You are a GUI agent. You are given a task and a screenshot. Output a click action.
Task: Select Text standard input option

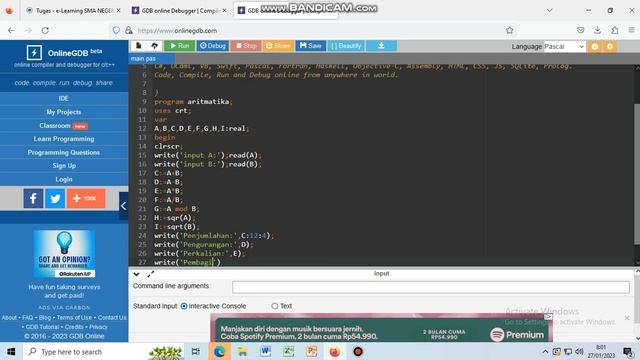[x=275, y=306]
